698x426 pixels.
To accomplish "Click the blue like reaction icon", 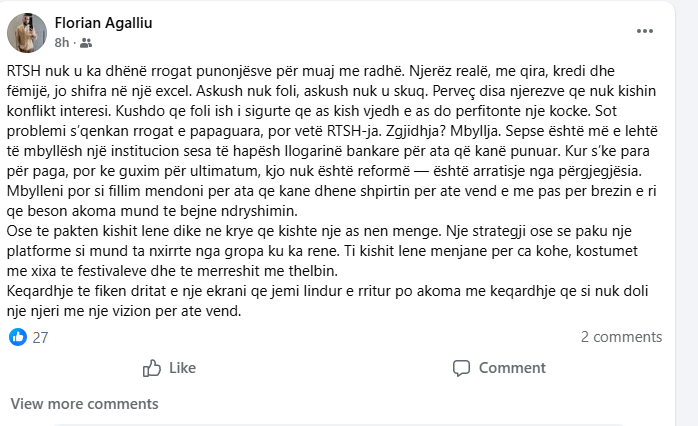I will coord(17,337).
